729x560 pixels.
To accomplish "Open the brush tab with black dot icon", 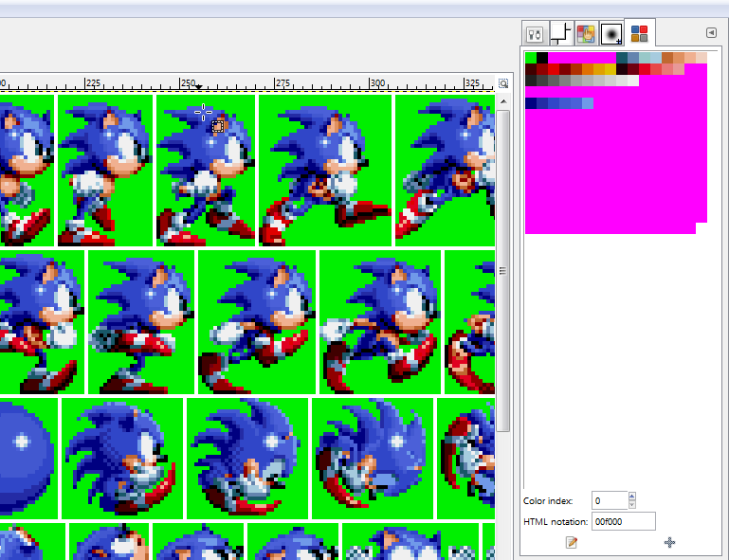I will click(x=611, y=34).
